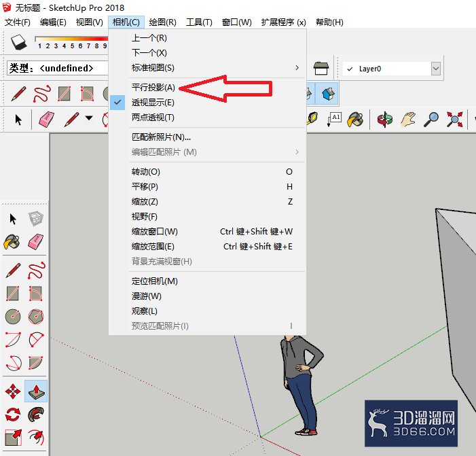The image size is (476, 456).
Task: Select Line pencil in left toolbar
Action: click(13, 270)
